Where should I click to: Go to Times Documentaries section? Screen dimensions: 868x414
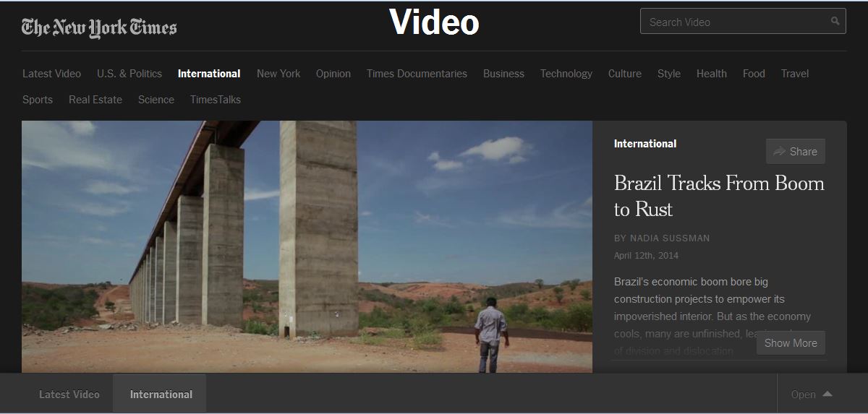[417, 74]
